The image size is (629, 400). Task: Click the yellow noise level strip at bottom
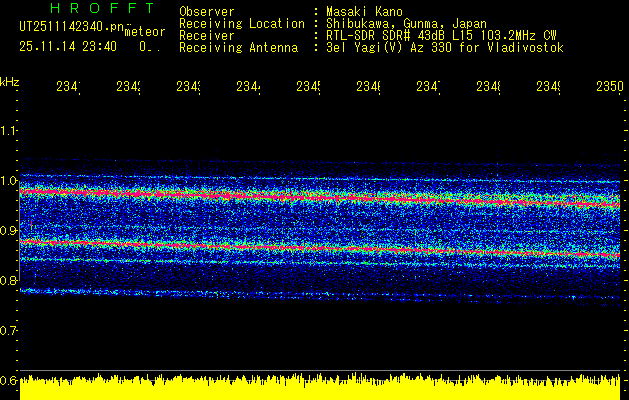pyautogui.click(x=320, y=389)
